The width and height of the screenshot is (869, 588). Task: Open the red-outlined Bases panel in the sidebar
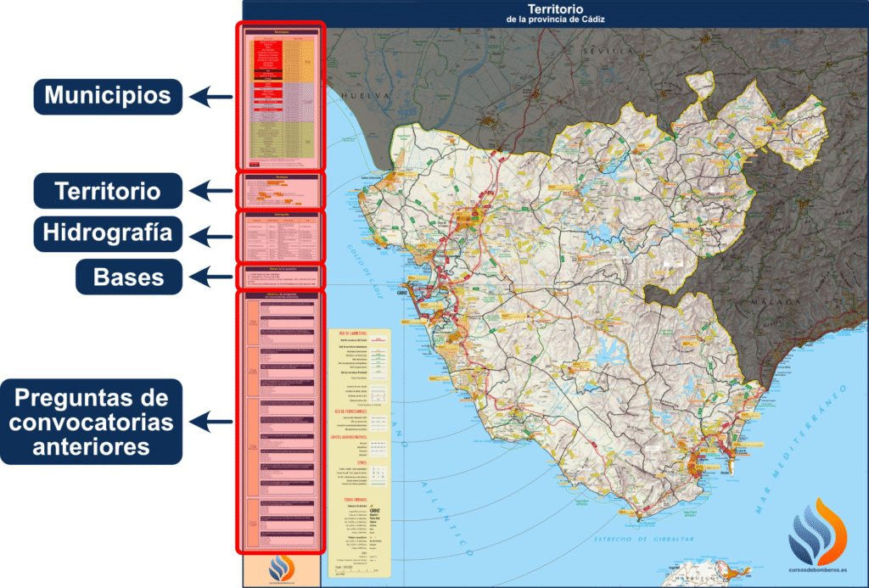pos(280,277)
